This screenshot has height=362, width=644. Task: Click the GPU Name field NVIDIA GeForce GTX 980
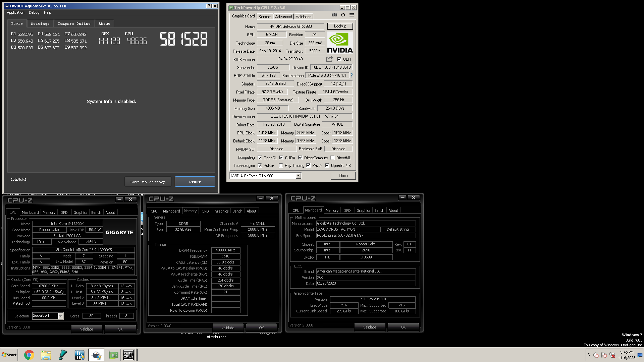pos(290,26)
